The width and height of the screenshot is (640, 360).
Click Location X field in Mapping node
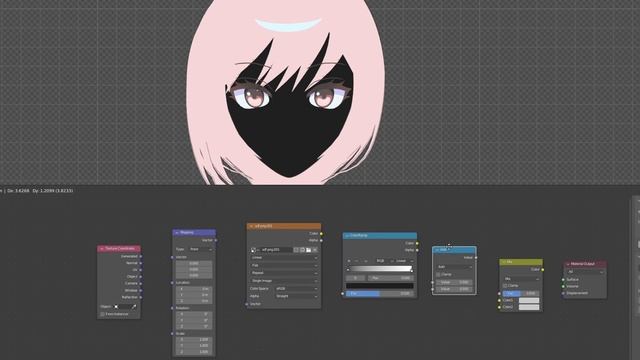194,289
